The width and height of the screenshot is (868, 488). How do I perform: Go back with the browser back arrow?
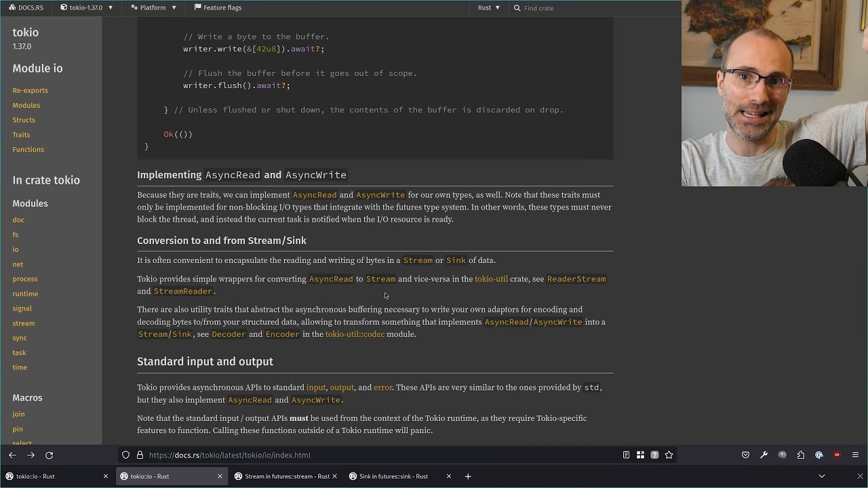tap(12, 455)
